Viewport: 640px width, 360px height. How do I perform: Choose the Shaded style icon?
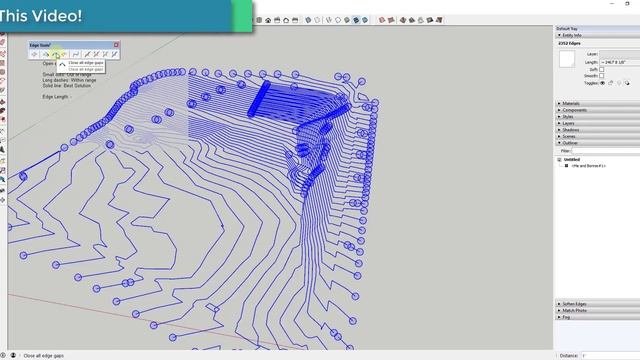(x=347, y=20)
